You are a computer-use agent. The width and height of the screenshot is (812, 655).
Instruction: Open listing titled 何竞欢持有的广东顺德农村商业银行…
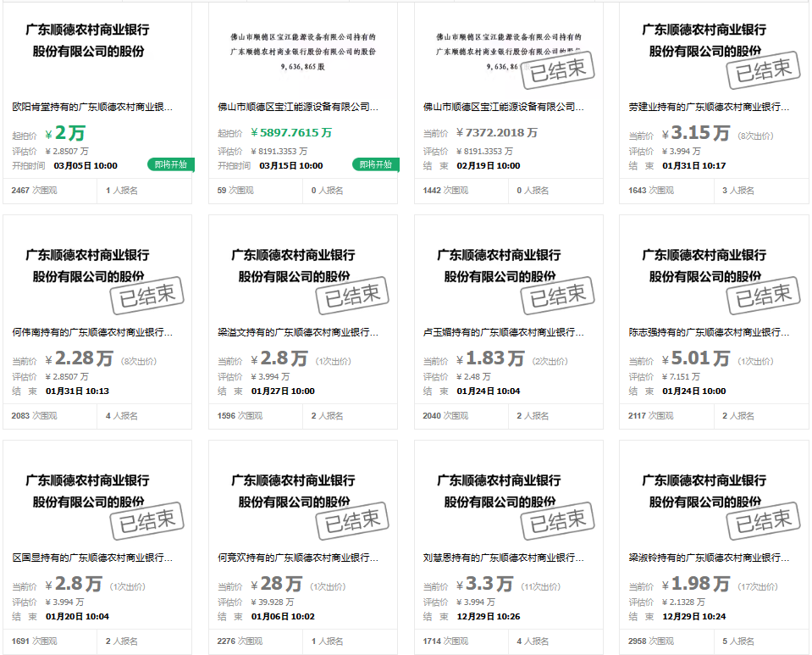[298, 558]
